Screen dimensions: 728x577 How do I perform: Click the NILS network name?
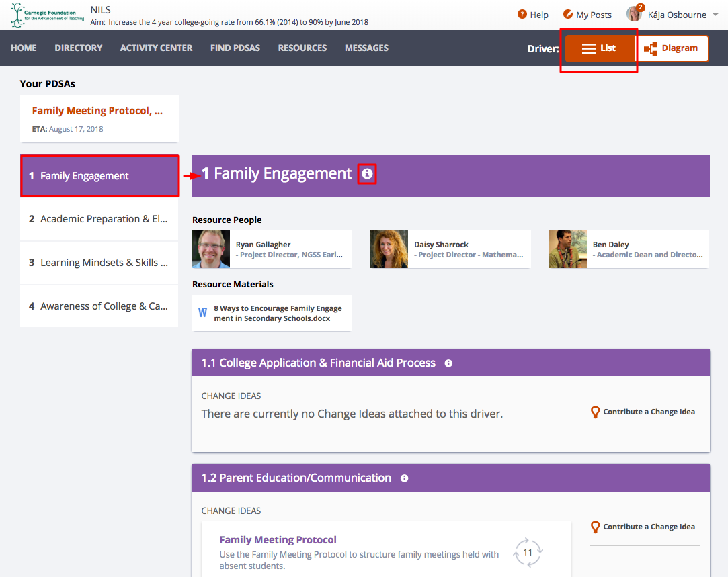(100, 10)
